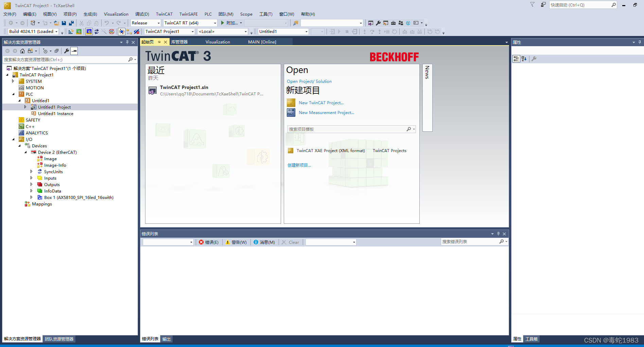The width and height of the screenshot is (644, 347).
Task: Click Pending Changes Filter clock icon
Action: click(45, 51)
